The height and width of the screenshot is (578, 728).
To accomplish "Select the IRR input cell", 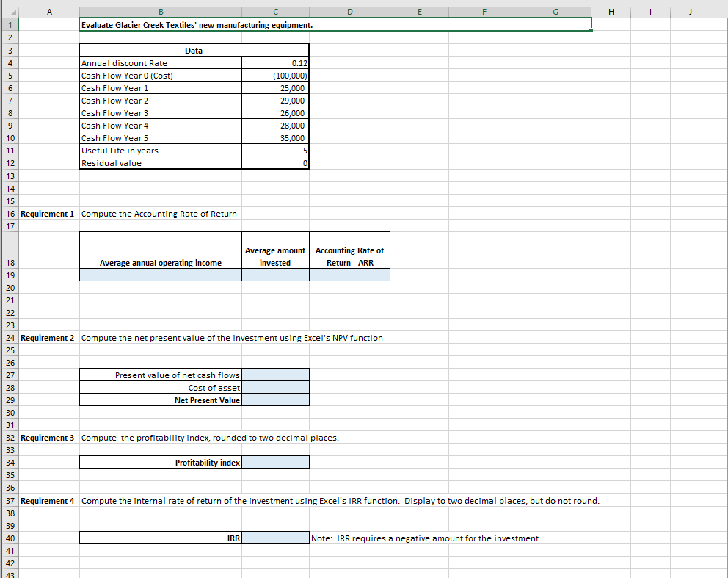I will tap(275, 537).
